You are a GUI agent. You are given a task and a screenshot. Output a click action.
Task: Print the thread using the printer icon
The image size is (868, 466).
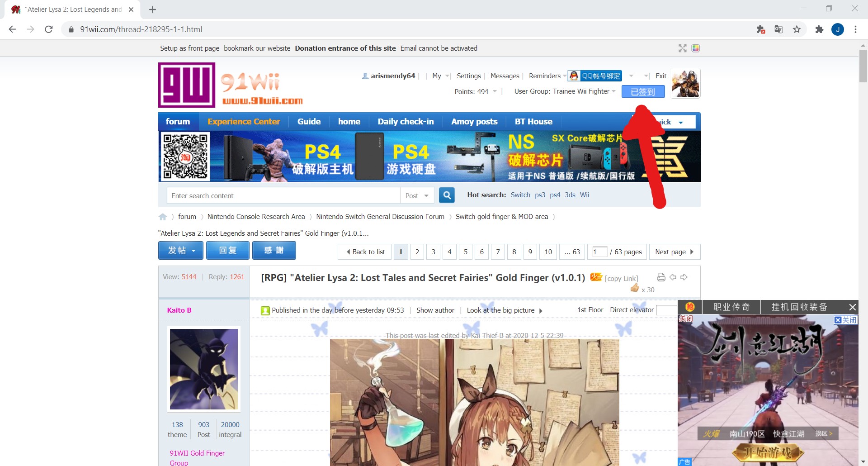point(661,277)
